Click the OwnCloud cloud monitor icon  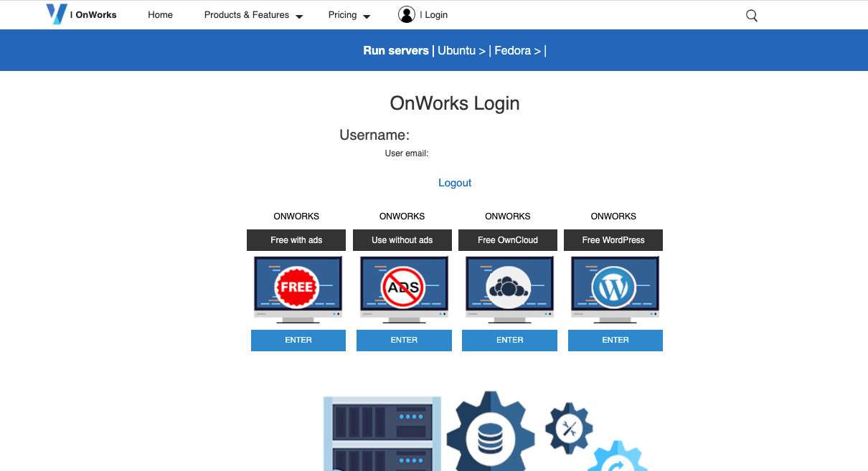point(509,285)
